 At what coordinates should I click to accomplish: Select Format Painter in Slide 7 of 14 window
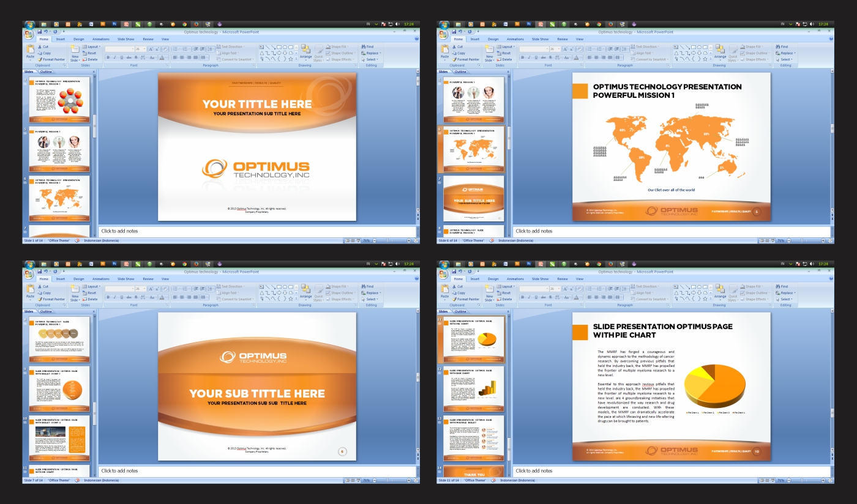pyautogui.click(x=51, y=299)
